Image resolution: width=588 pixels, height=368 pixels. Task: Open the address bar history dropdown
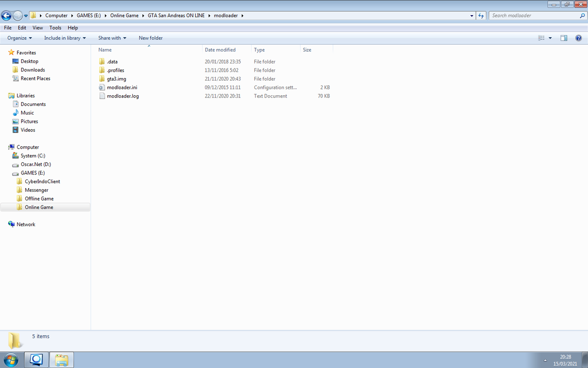tap(472, 16)
